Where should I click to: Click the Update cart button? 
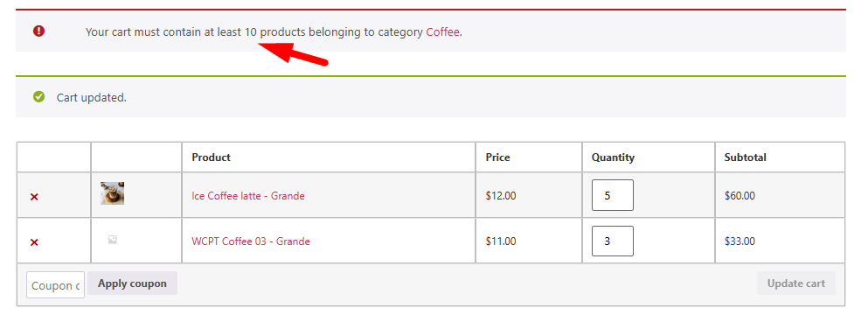(x=796, y=283)
